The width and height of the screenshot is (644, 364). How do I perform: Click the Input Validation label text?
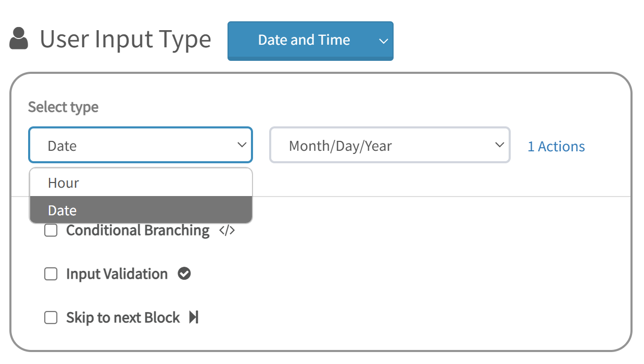point(117,274)
